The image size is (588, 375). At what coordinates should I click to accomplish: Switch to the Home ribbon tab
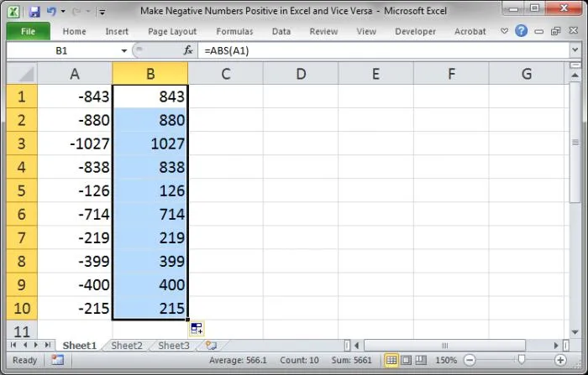click(74, 32)
